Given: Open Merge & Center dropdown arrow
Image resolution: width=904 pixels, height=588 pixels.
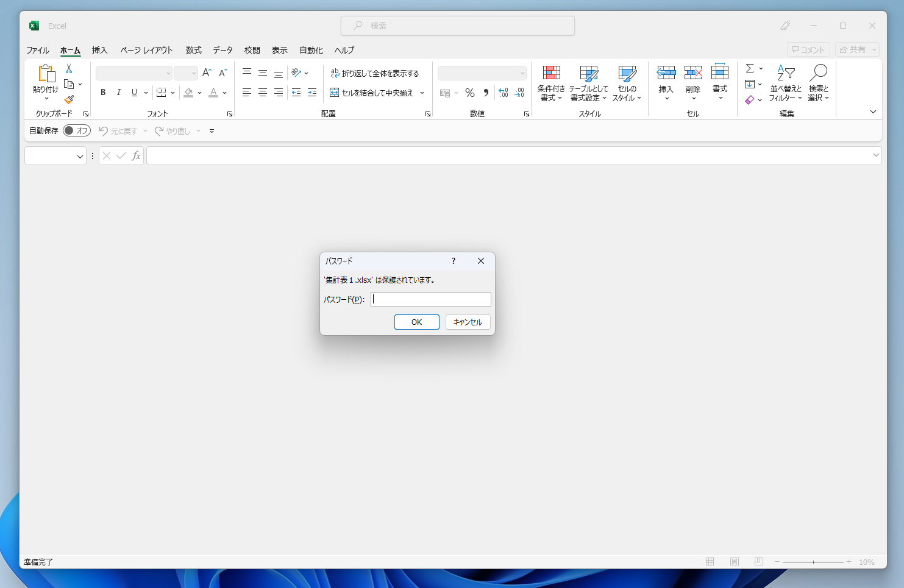Looking at the screenshot, I should pyautogui.click(x=422, y=93).
